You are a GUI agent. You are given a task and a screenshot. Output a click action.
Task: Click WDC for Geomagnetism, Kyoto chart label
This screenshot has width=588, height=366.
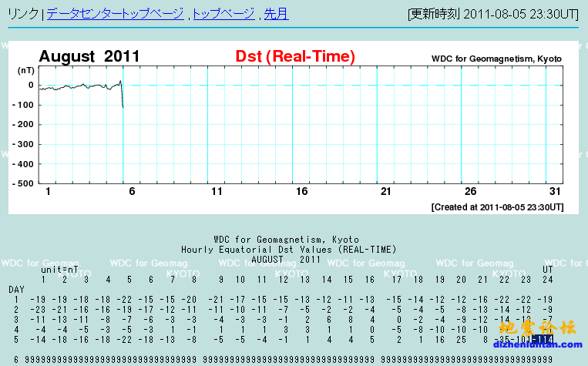tap(496, 59)
